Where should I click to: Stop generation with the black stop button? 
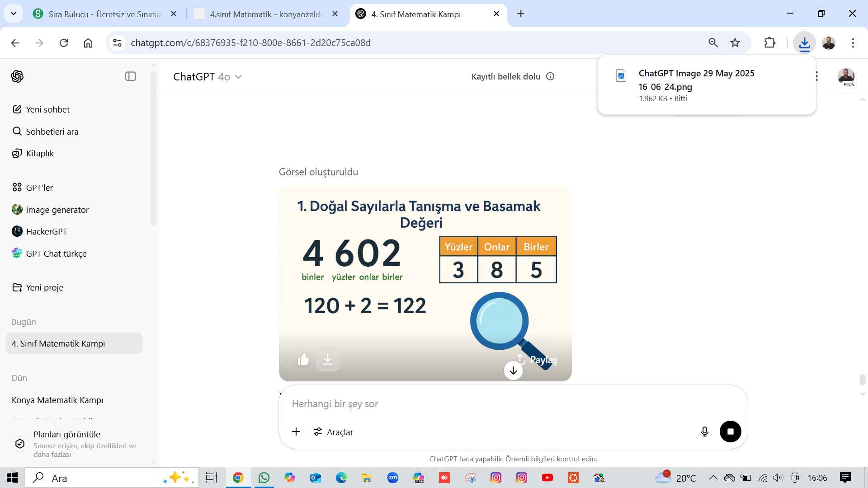[x=730, y=432]
